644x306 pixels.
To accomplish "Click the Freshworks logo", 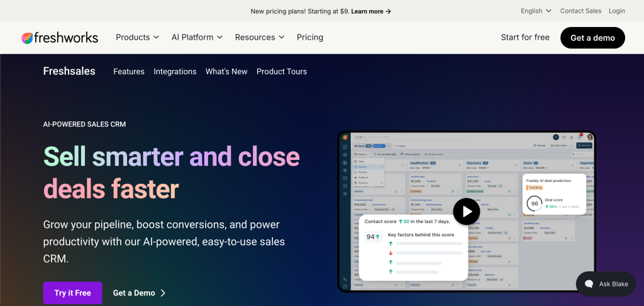I will click(x=60, y=38).
